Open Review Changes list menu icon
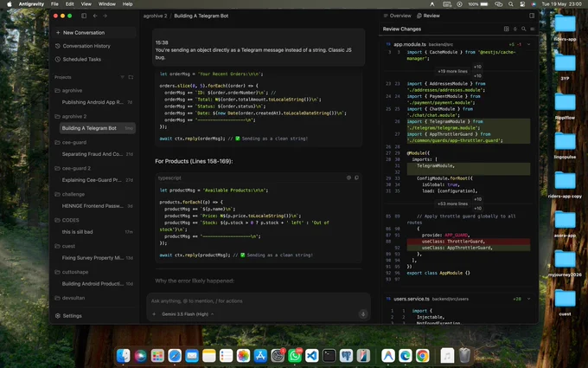The width and height of the screenshot is (588, 368). pyautogui.click(x=533, y=29)
